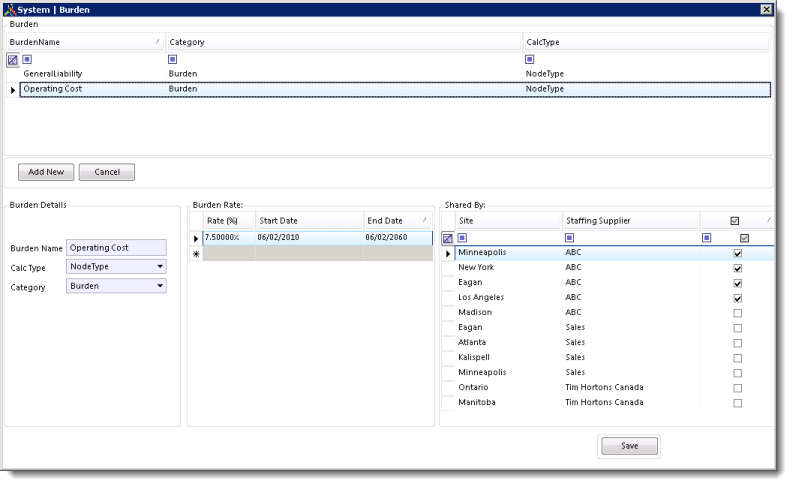Check the Madison ABC checkbox

click(738, 313)
